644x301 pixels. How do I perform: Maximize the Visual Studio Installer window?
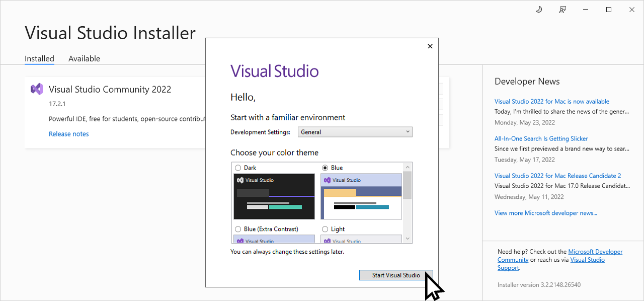point(609,10)
